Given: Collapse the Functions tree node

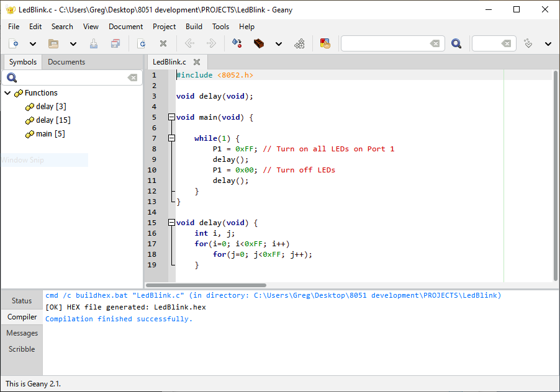Looking at the screenshot, I should coord(7,93).
